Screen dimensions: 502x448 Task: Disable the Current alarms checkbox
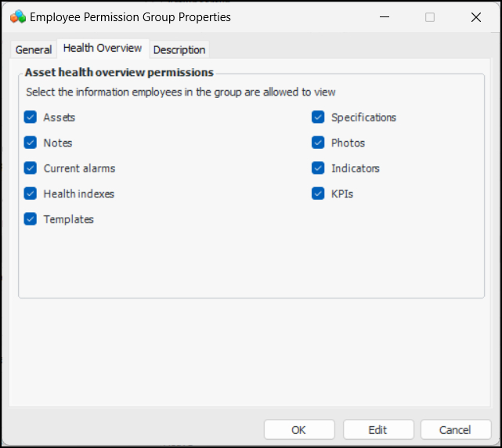pyautogui.click(x=31, y=168)
